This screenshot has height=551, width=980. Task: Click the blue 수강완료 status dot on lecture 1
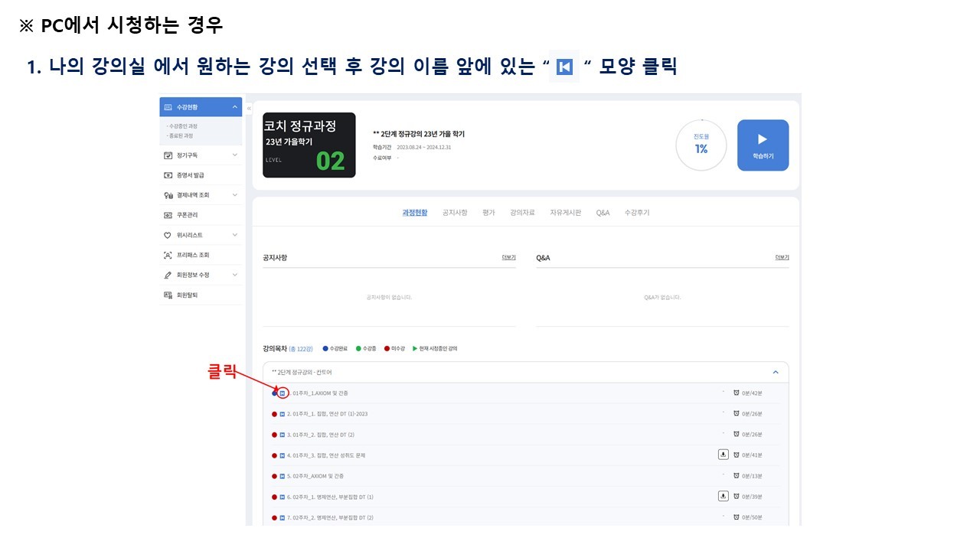point(275,393)
